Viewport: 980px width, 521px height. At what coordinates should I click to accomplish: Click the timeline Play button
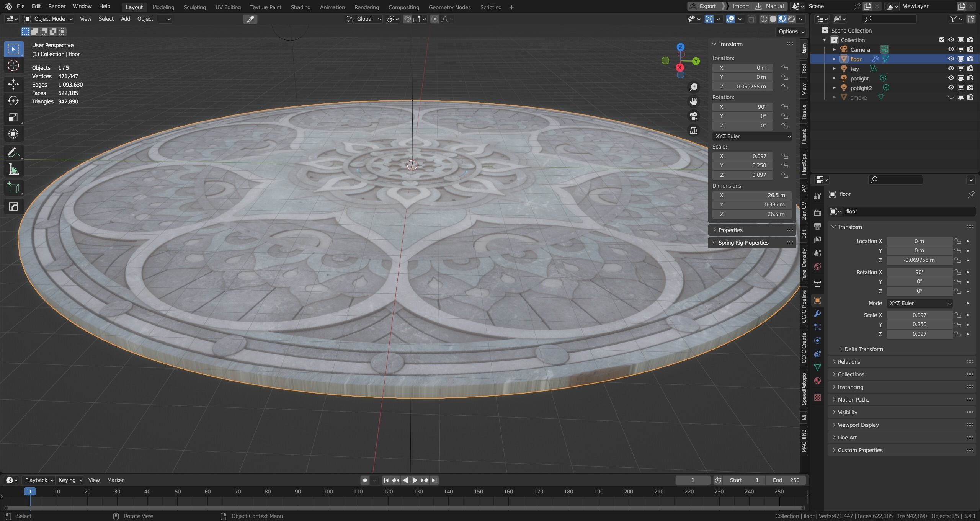pyautogui.click(x=415, y=480)
